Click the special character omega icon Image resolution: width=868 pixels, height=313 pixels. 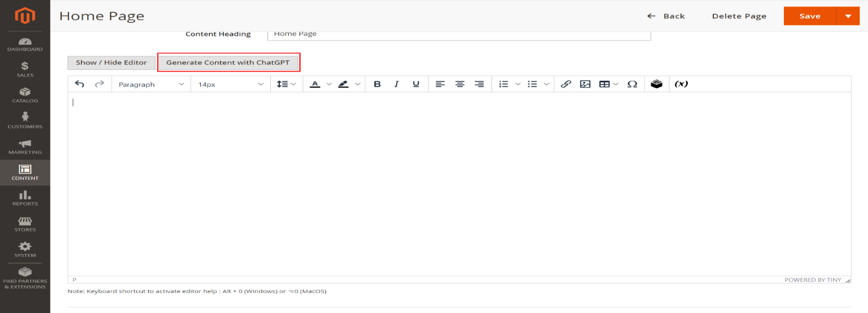click(x=632, y=84)
